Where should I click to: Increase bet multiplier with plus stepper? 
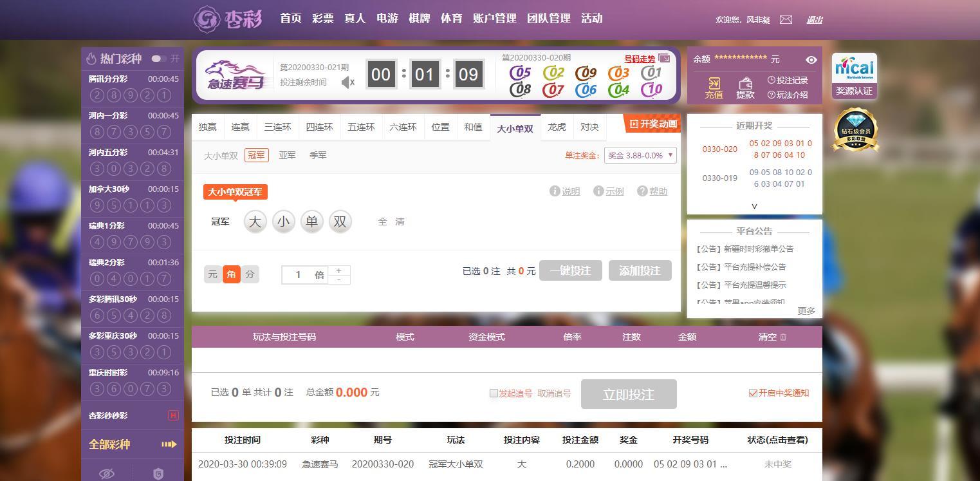pos(338,270)
